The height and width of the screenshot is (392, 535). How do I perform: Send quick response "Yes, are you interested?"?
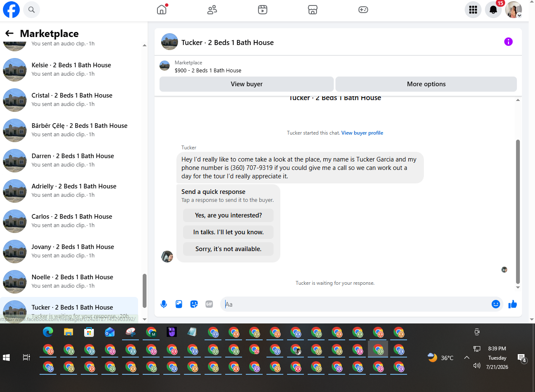229,215
